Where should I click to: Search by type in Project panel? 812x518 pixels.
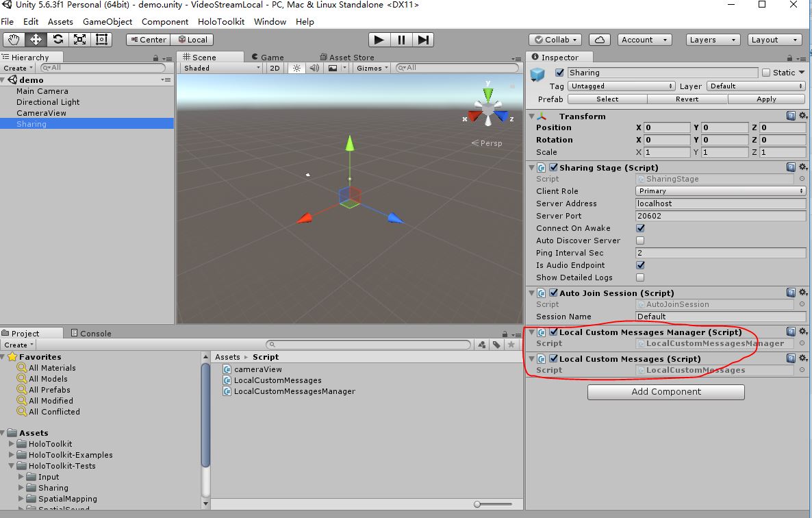tap(482, 345)
